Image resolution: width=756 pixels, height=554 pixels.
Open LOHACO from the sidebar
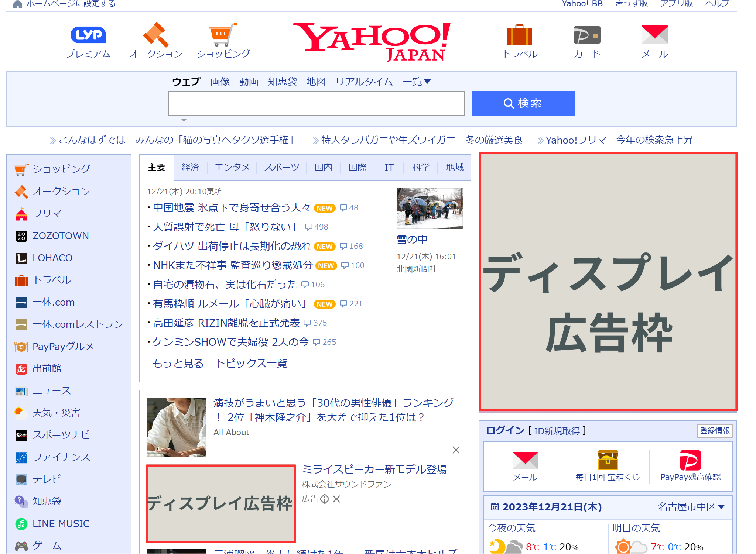52,258
